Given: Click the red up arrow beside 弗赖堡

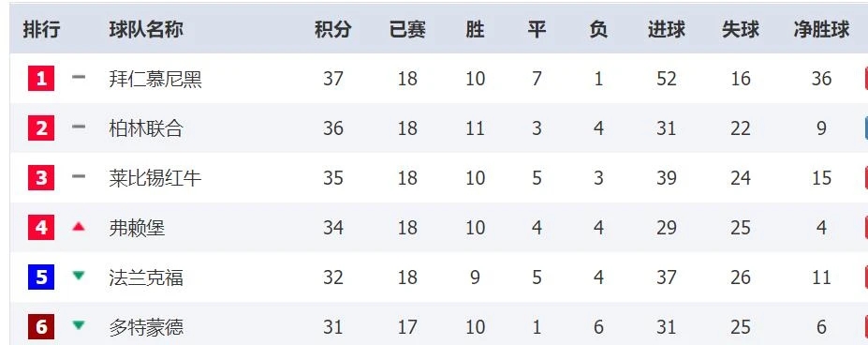Looking at the screenshot, I should pos(79,226).
